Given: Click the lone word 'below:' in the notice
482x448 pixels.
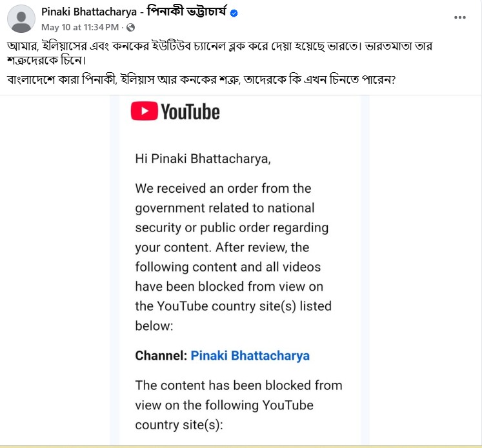Looking at the screenshot, I should pyautogui.click(x=154, y=326).
